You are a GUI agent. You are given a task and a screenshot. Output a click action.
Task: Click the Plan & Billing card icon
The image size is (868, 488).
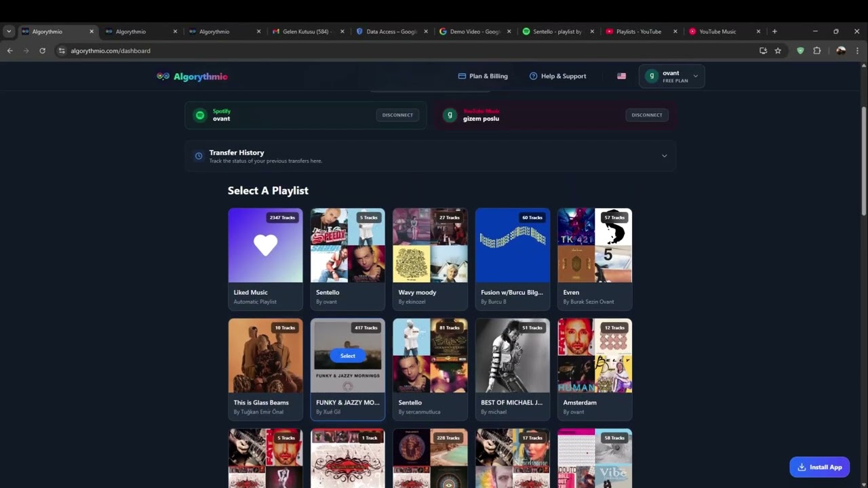462,76
